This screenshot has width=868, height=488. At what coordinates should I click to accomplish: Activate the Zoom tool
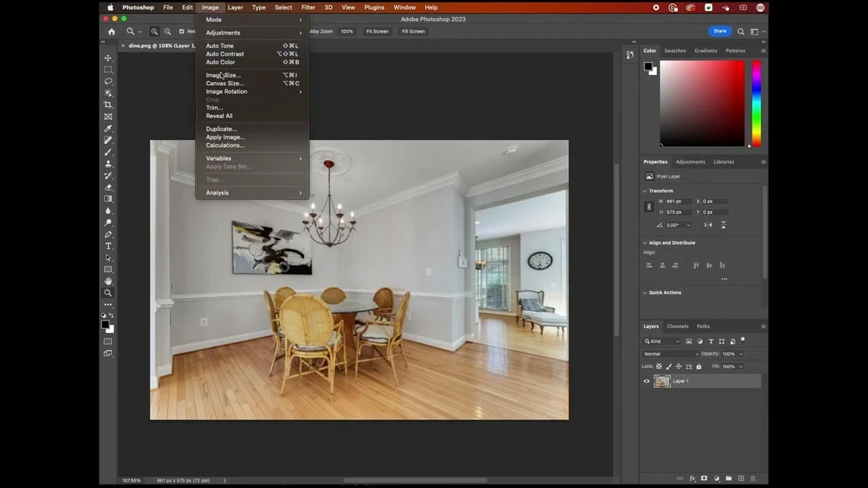point(109,293)
